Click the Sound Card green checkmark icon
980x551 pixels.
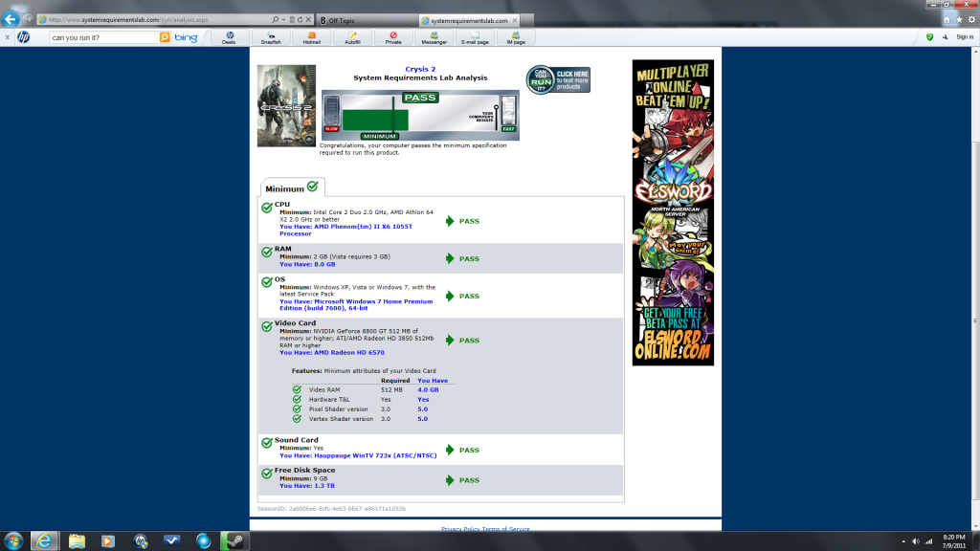pyautogui.click(x=267, y=443)
